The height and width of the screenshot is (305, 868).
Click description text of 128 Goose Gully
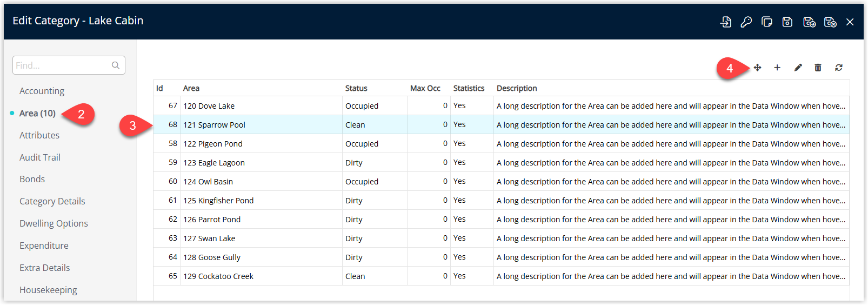click(671, 257)
